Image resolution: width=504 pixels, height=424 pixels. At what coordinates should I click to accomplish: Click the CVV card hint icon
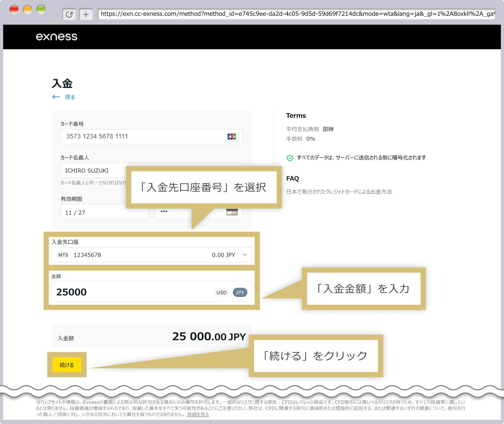(232, 212)
